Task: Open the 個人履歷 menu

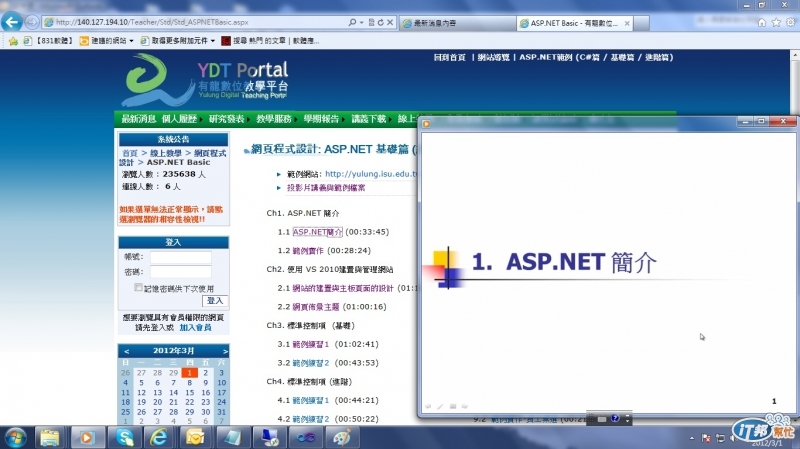Action: click(179, 119)
